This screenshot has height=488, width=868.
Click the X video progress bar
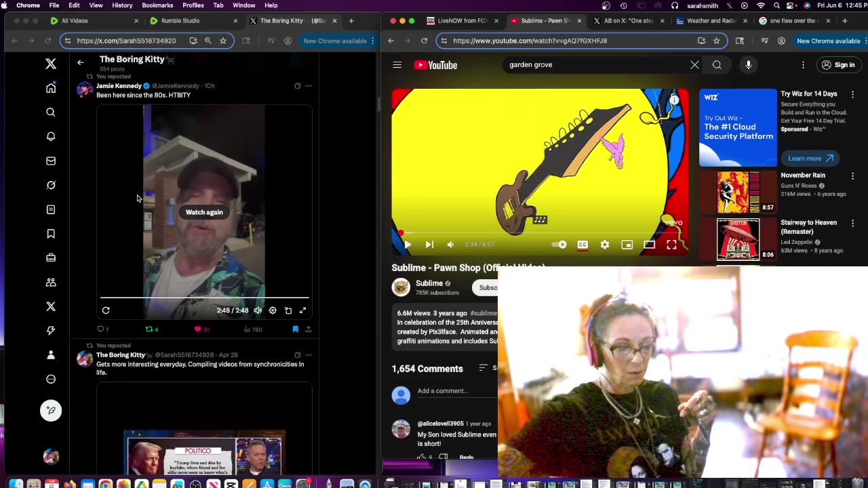pyautogui.click(x=204, y=298)
